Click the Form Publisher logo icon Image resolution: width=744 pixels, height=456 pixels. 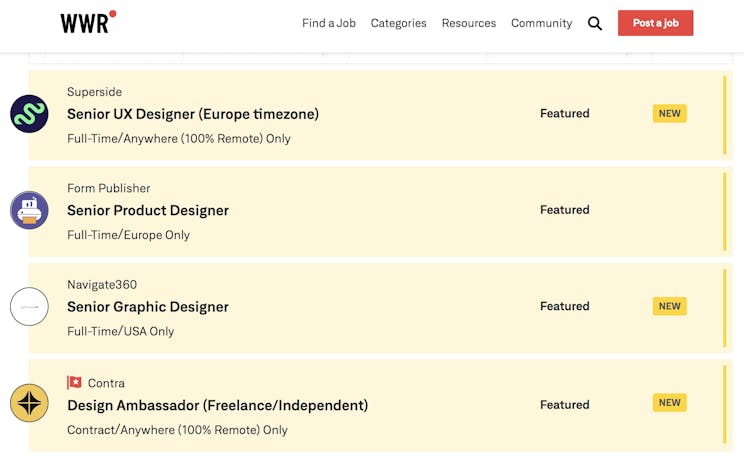pos(29,210)
